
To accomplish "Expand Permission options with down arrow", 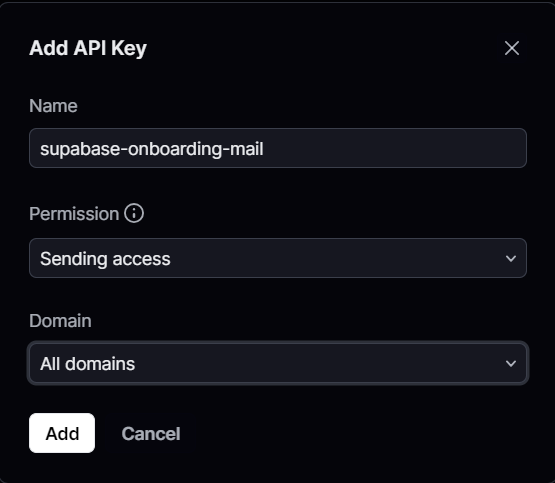I will [511, 259].
